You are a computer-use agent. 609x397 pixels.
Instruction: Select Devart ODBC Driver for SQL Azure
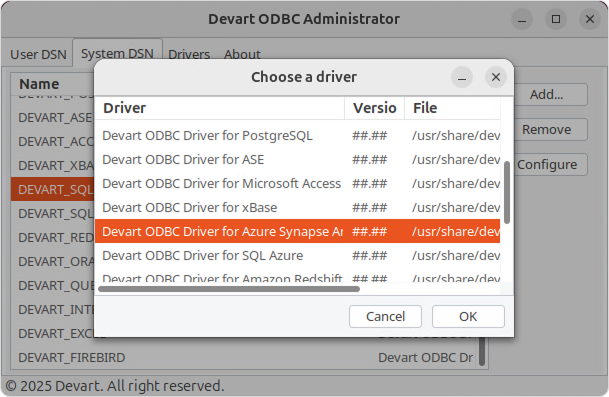[298, 256]
